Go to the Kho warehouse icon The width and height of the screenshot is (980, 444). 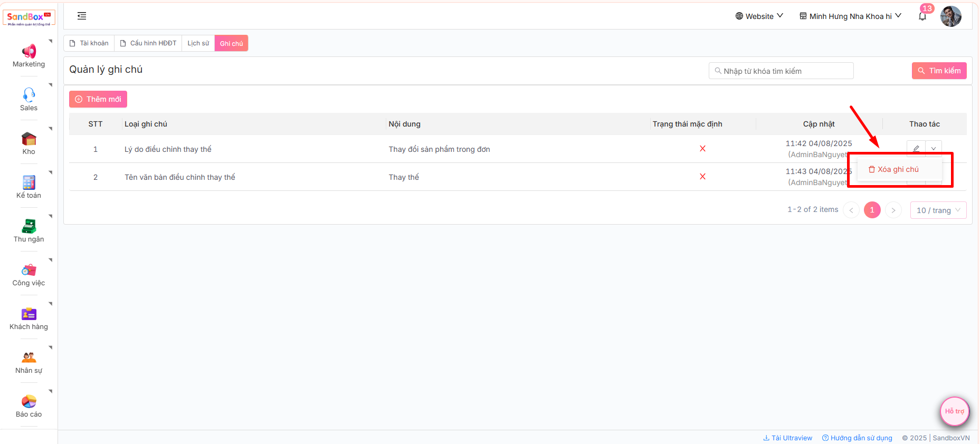pos(28,139)
